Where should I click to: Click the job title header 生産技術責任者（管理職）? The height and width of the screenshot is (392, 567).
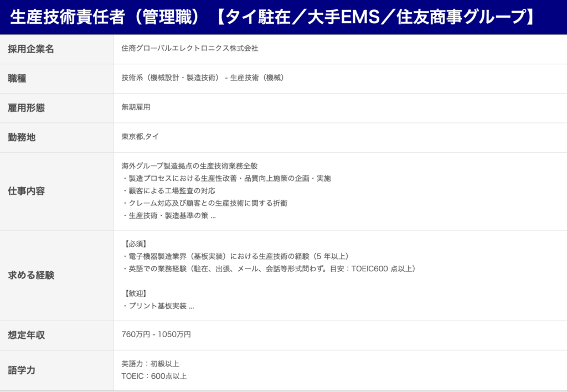tap(105, 17)
